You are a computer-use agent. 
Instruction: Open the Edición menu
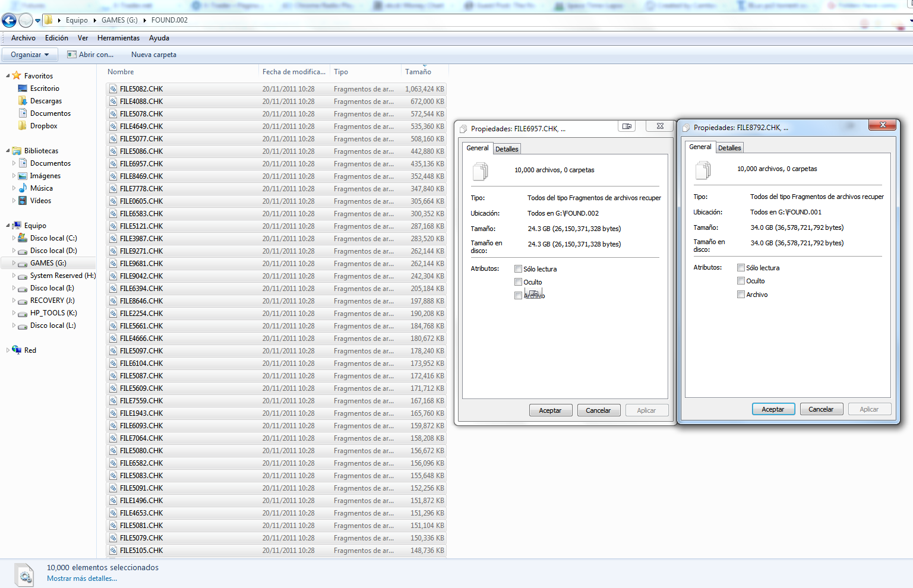56,37
